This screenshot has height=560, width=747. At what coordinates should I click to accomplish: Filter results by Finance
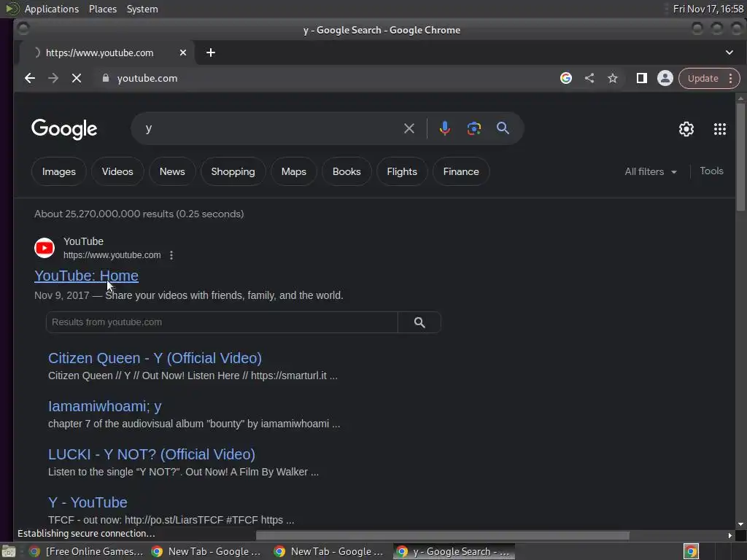[461, 171]
